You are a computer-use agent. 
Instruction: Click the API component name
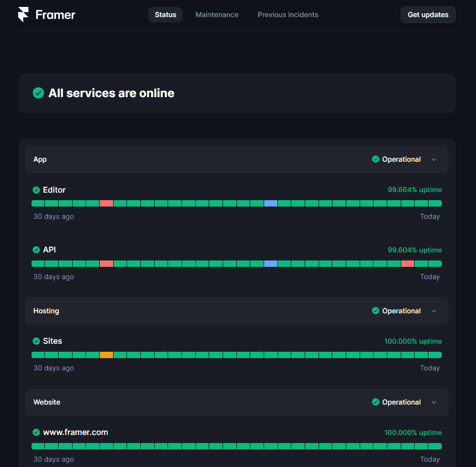click(x=50, y=250)
